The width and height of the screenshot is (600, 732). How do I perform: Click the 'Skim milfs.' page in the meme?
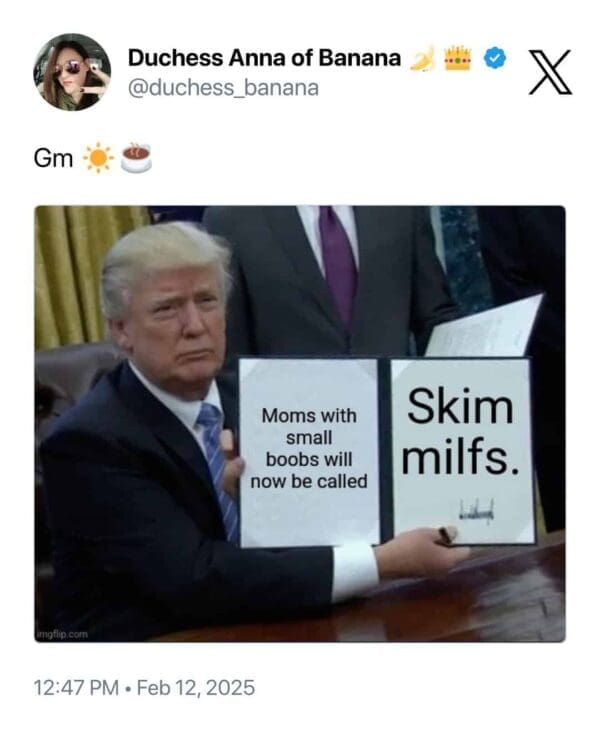[461, 450]
